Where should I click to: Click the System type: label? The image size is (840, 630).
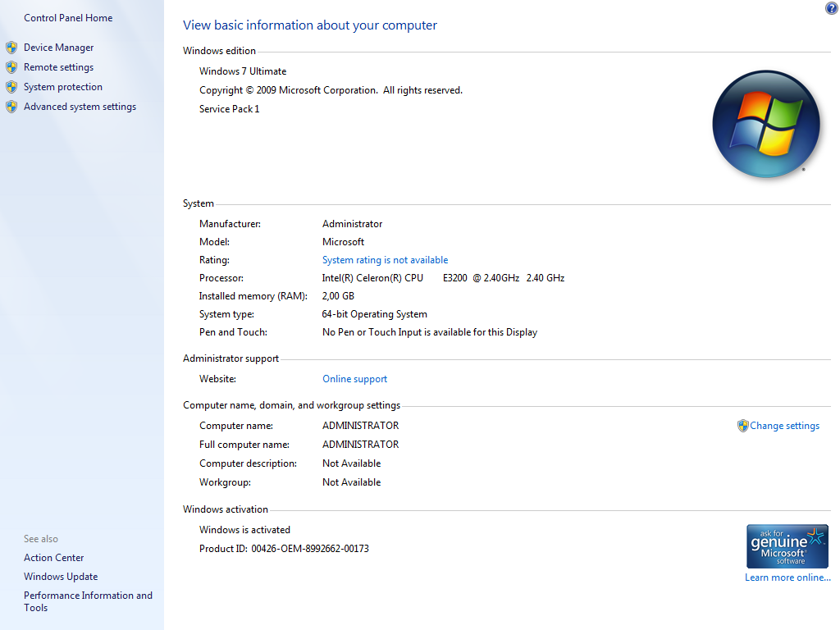tap(226, 314)
